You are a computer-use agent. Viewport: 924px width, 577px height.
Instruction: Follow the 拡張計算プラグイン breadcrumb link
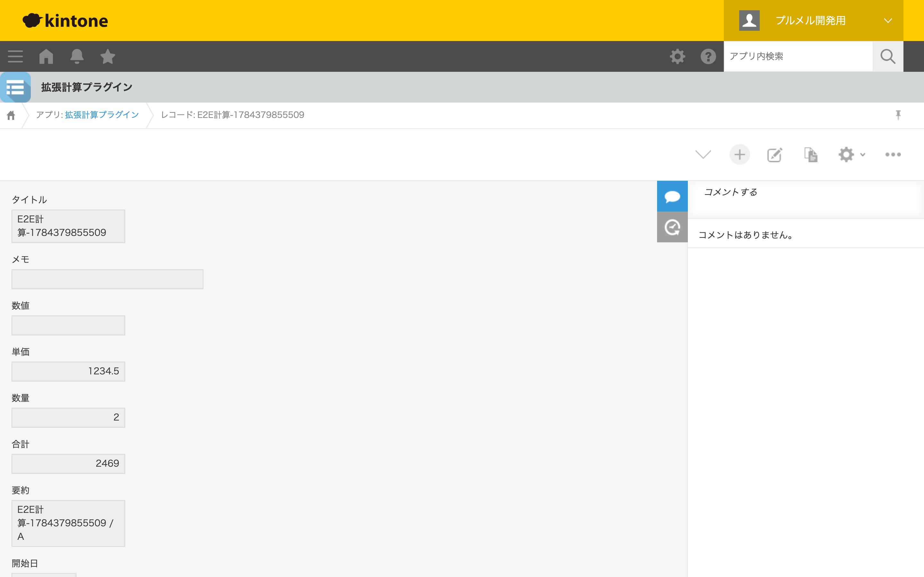(x=102, y=115)
